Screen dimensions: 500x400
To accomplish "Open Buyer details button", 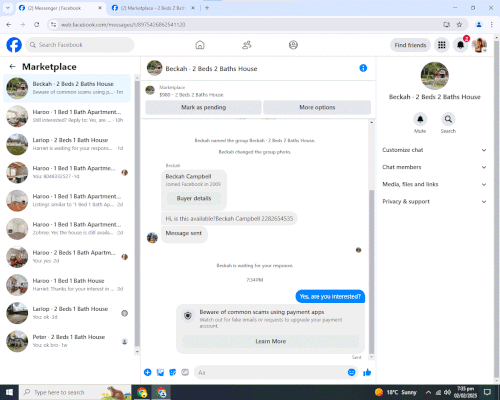I will 194,198.
